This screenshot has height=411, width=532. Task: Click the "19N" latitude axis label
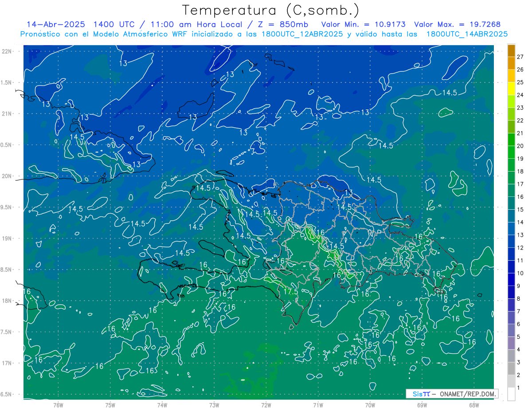pos(7,239)
